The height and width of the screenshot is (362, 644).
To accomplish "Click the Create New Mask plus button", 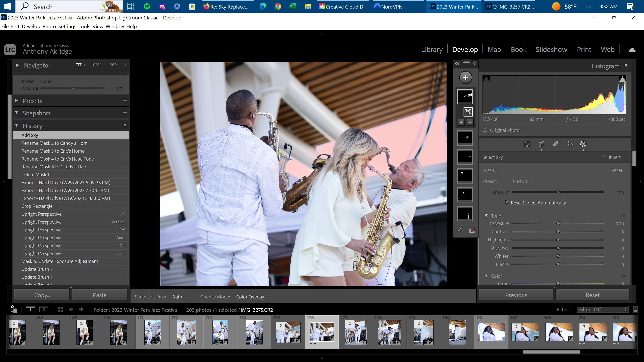I will point(466,77).
